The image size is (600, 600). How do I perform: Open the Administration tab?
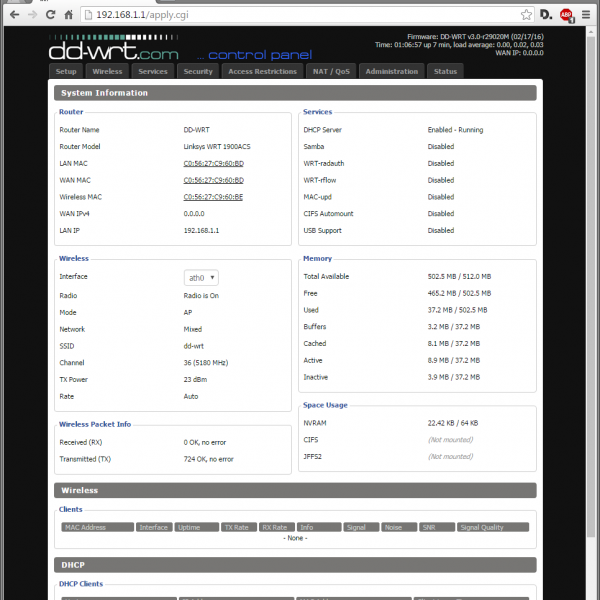[x=392, y=71]
